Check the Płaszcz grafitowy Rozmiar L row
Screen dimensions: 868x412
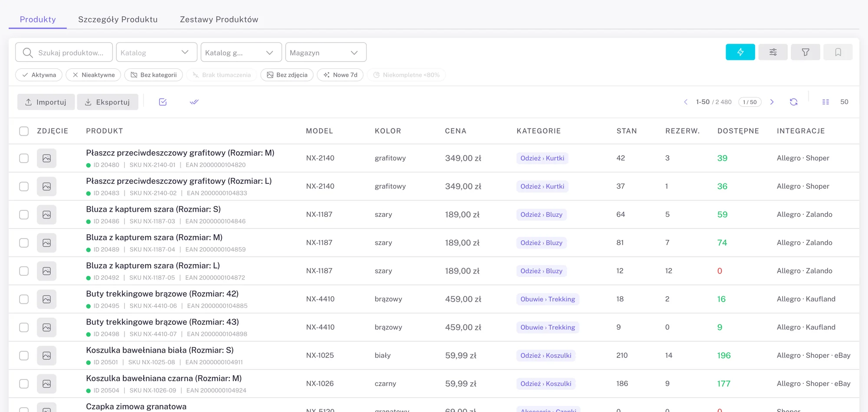[24, 186]
